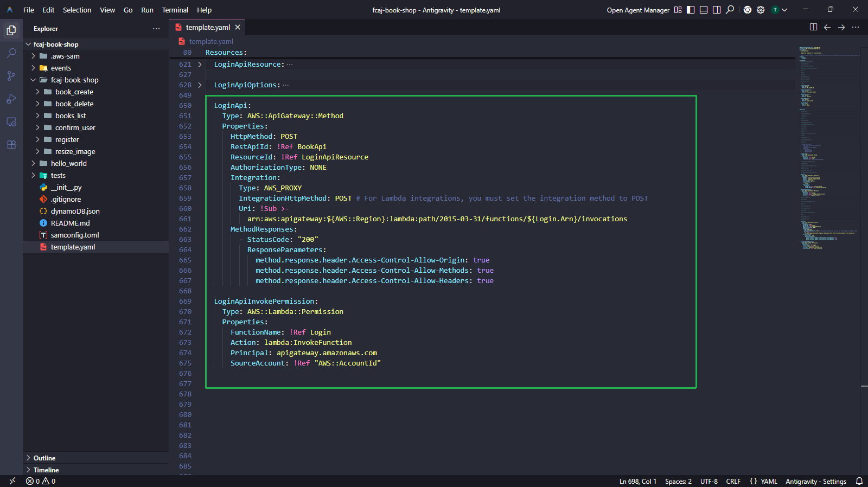This screenshot has width=868, height=487.
Task: Click Open Agent Manager
Action: point(638,10)
